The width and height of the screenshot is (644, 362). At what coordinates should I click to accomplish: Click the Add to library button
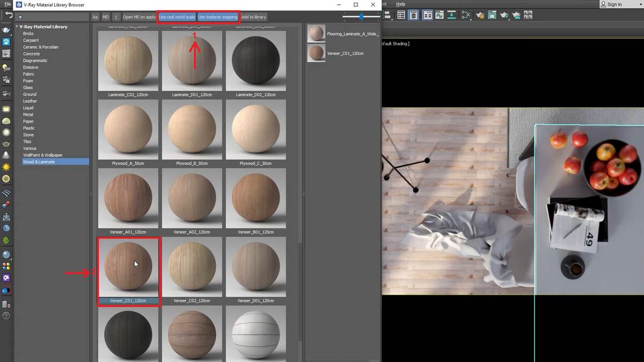(253, 17)
